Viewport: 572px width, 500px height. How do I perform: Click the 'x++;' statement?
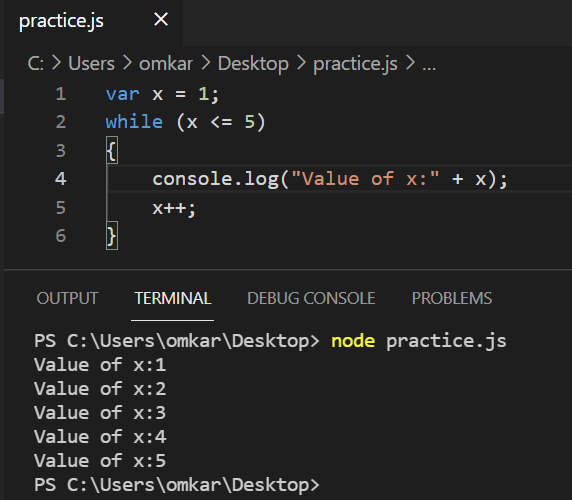click(x=174, y=208)
